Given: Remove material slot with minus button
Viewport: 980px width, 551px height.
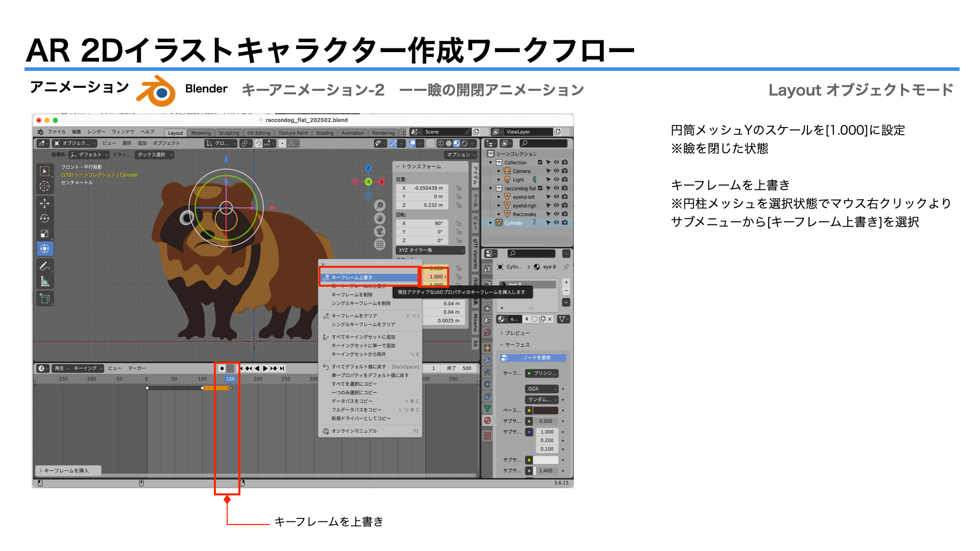Looking at the screenshot, I should click(566, 291).
